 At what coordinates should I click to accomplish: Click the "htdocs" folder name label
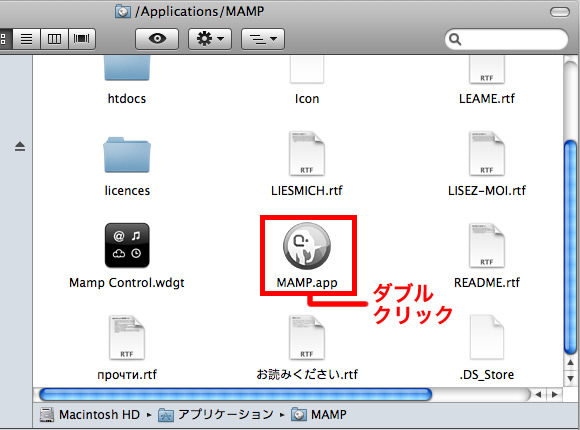tap(127, 98)
